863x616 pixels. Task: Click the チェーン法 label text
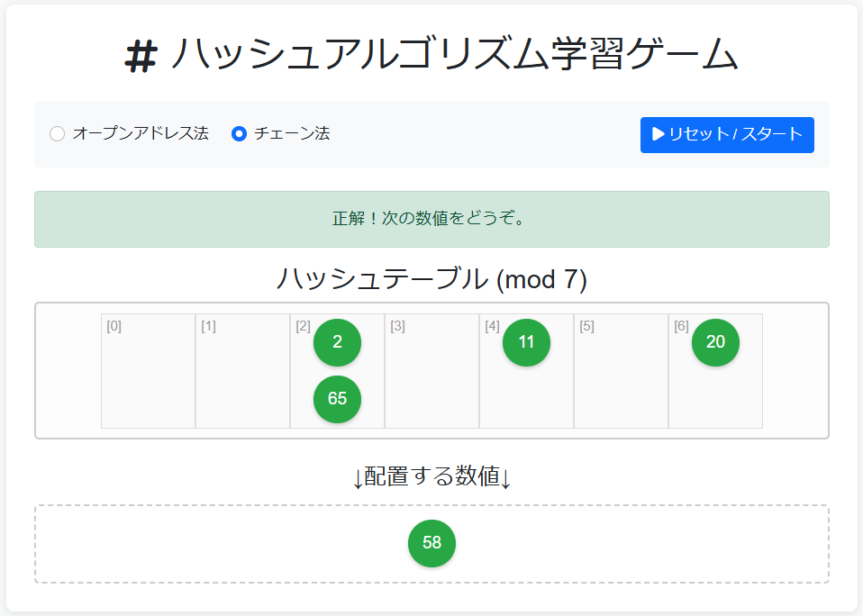coord(292,134)
